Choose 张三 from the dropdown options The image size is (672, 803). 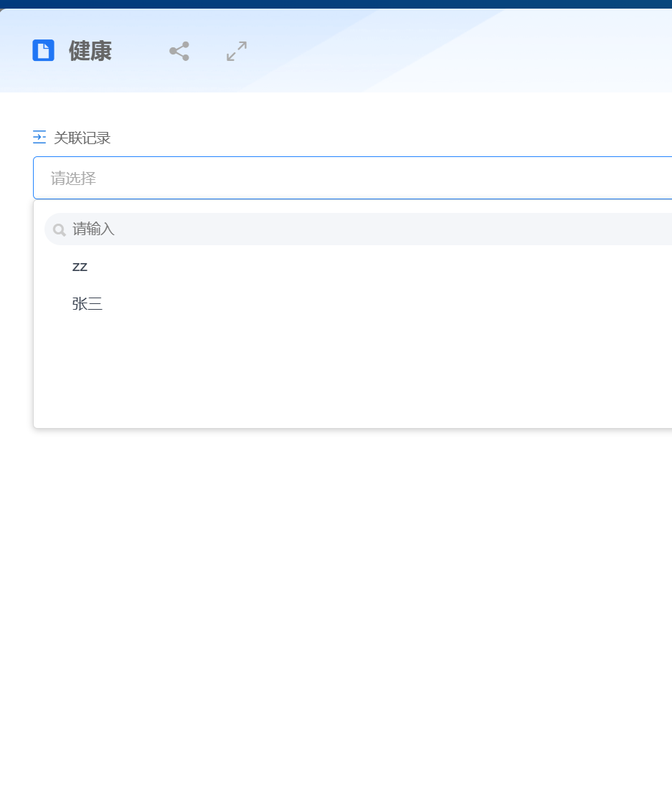pyautogui.click(x=87, y=304)
